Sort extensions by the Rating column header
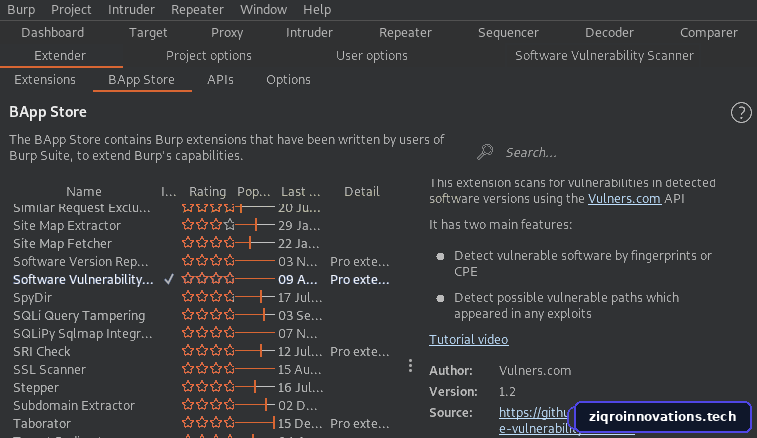The height and width of the screenshot is (438, 757). click(207, 192)
